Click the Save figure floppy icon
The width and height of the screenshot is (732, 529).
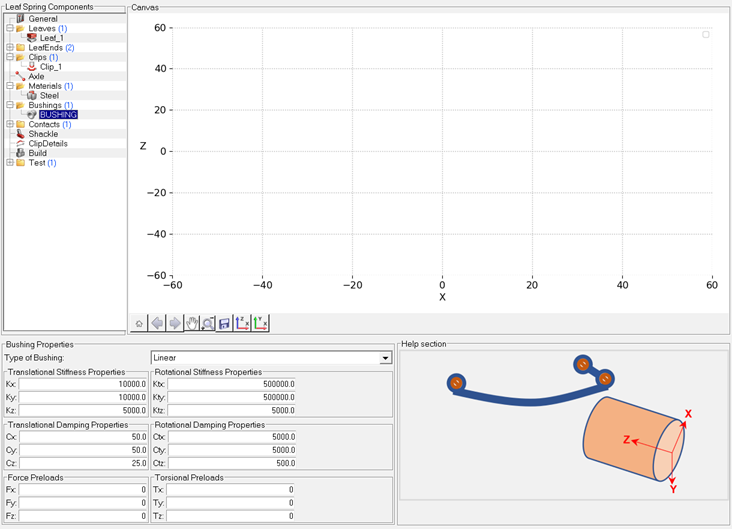click(x=225, y=324)
